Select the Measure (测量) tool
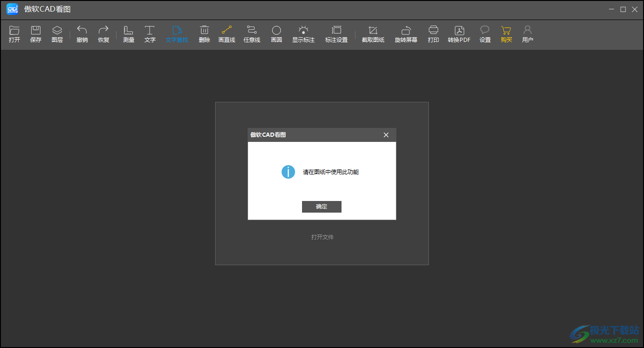This screenshot has height=348, width=644. [x=129, y=31]
